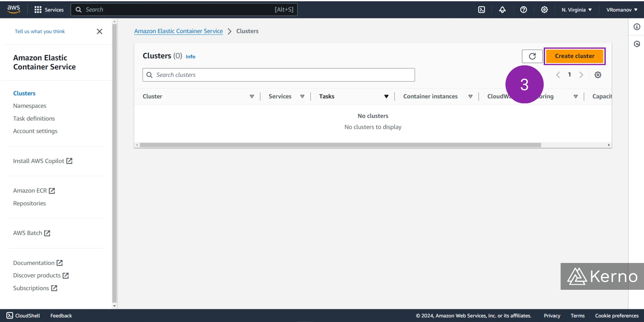The image size is (644, 322).
Task: Select Clusters in the sidebar
Action: (24, 93)
